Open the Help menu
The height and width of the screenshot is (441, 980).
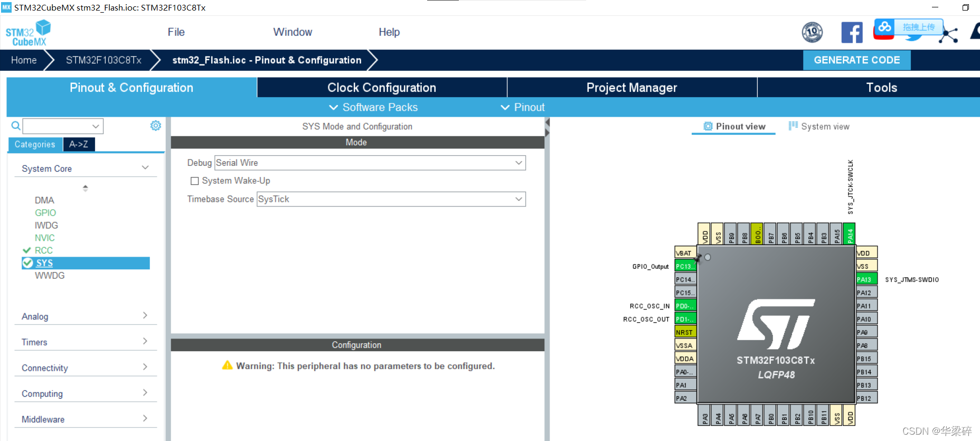click(389, 32)
